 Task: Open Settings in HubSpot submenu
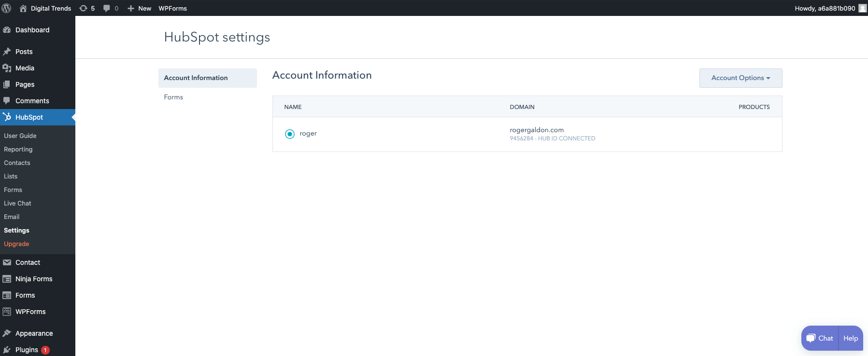point(16,231)
